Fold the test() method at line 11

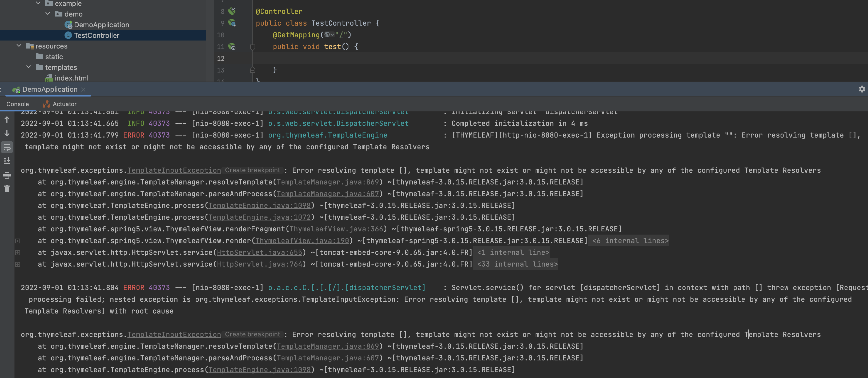(x=253, y=47)
